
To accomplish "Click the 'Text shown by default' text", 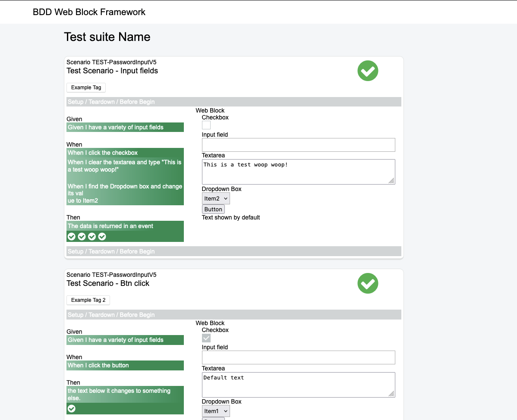I will tap(231, 217).
